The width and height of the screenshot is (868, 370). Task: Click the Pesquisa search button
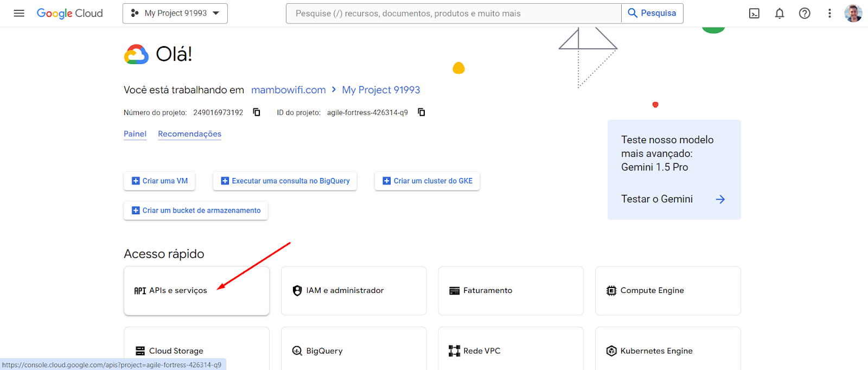click(652, 14)
